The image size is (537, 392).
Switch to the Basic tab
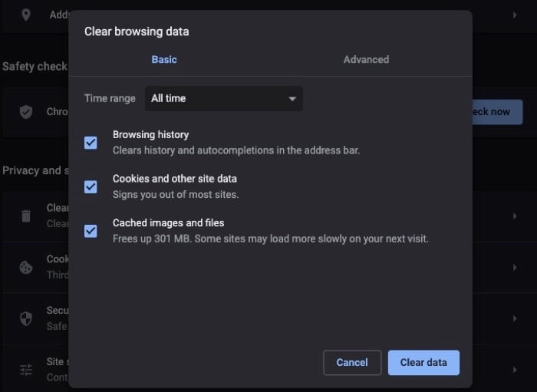click(x=164, y=60)
